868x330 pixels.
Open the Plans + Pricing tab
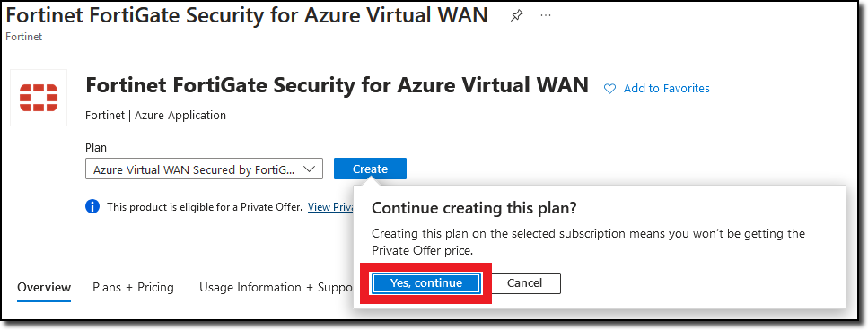133,288
